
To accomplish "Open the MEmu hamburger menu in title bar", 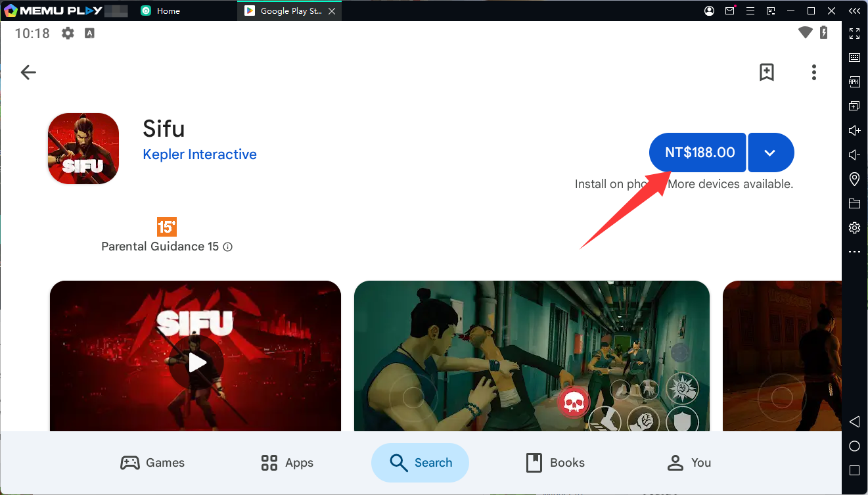I will tap(750, 11).
